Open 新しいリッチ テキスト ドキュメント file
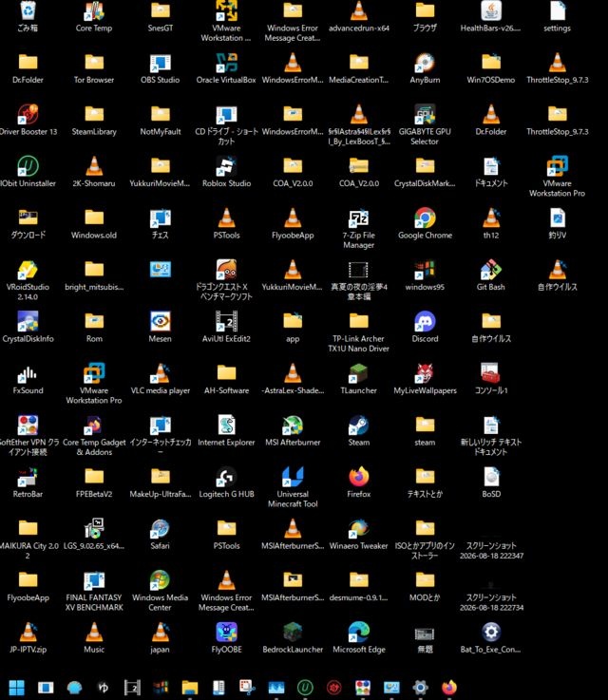This screenshot has height=700, width=608. pos(491,425)
